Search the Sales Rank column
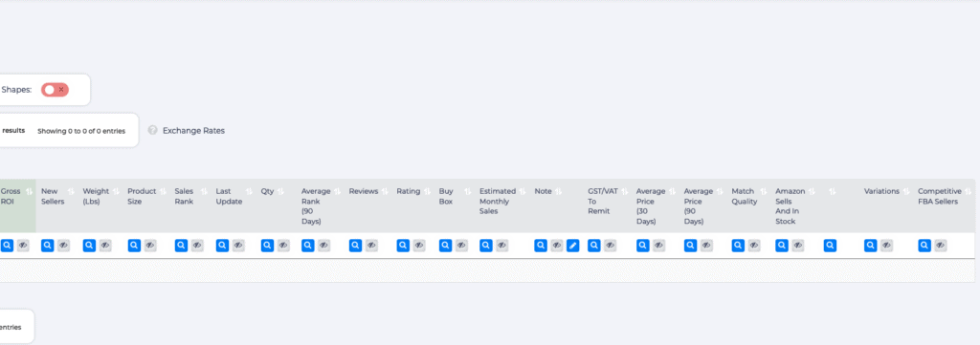Viewport: 980px width, 345px height. [x=181, y=246]
